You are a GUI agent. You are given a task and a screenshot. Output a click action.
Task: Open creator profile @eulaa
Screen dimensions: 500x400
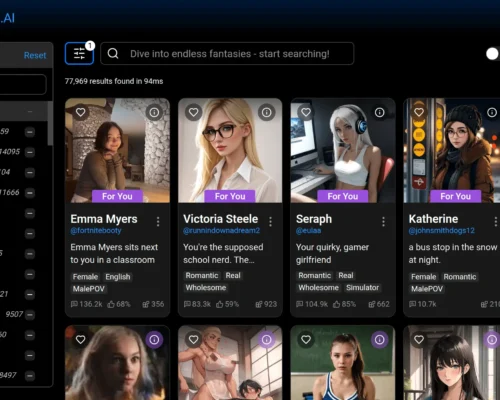pyautogui.click(x=308, y=231)
